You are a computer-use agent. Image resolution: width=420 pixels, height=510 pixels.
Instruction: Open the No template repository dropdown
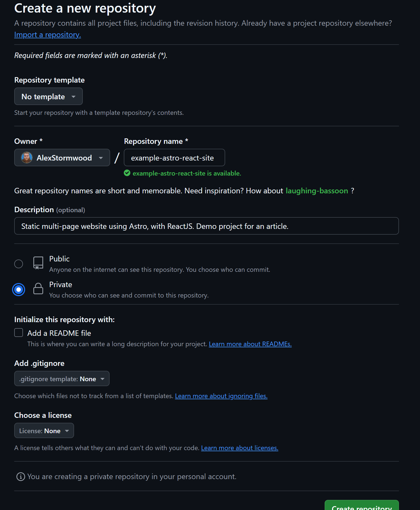[48, 96]
